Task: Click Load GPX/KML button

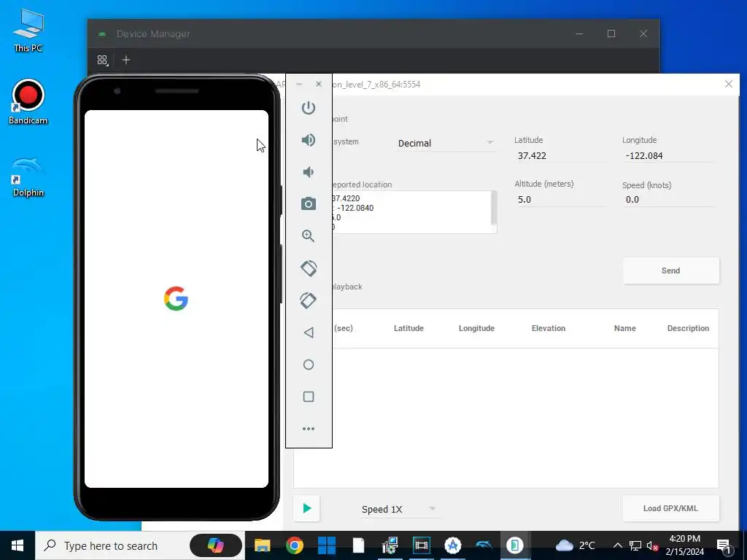Action: click(x=671, y=508)
